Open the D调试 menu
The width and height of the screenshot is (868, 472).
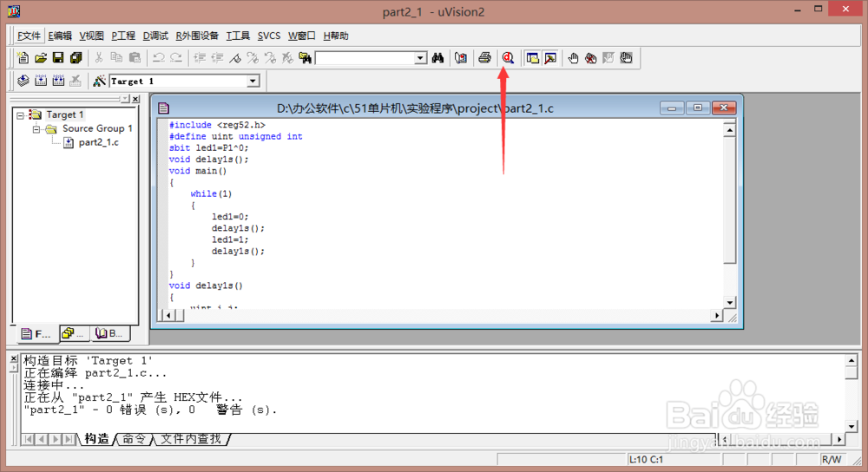(155, 36)
